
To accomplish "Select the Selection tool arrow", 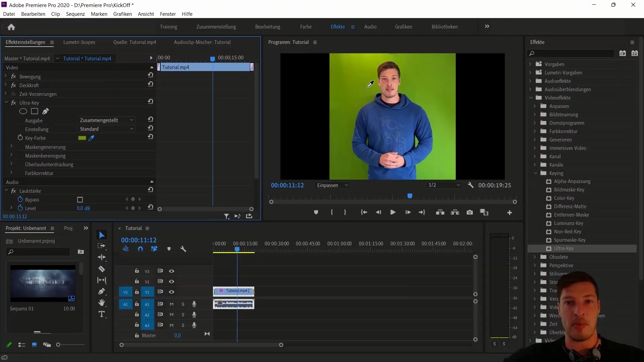I will pos(102,235).
